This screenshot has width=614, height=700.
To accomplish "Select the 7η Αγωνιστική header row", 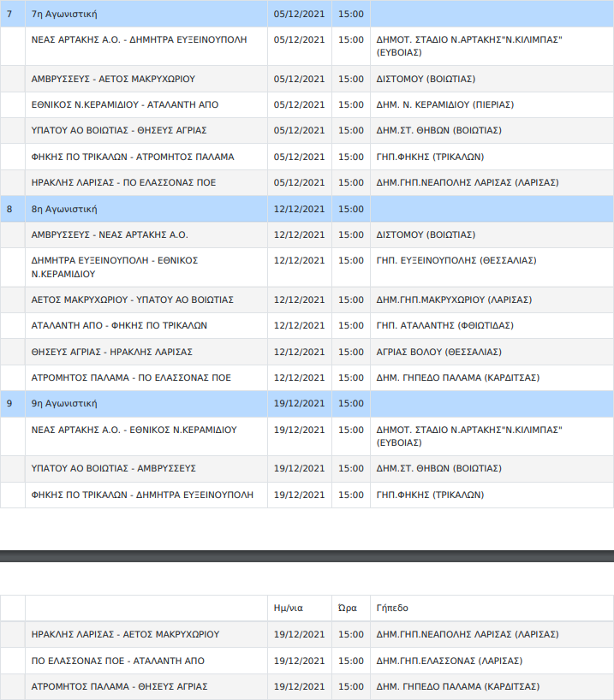I will coord(307,14).
